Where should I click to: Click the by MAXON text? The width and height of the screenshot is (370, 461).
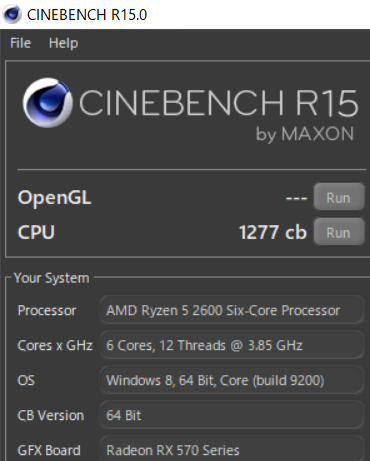[305, 134]
